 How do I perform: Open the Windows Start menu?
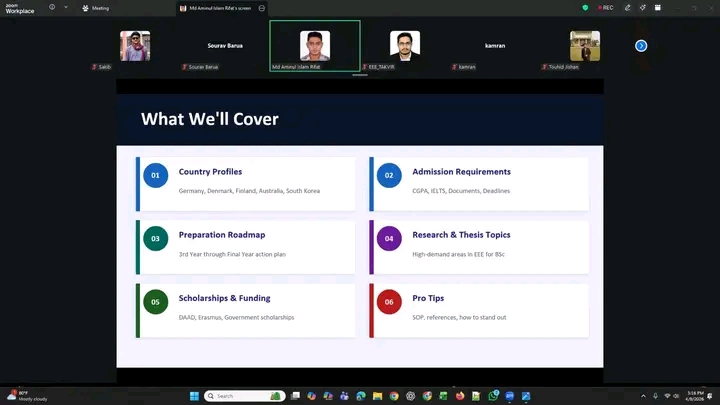click(195, 396)
